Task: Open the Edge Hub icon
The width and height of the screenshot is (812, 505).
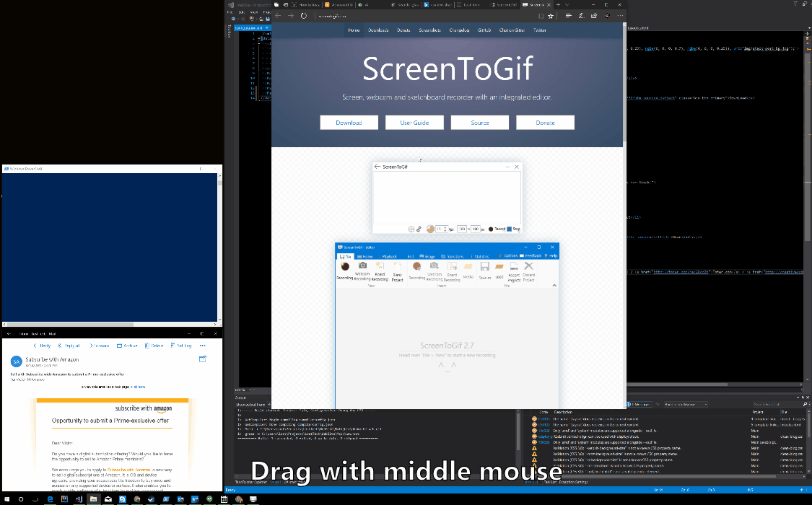Action: click(569, 16)
